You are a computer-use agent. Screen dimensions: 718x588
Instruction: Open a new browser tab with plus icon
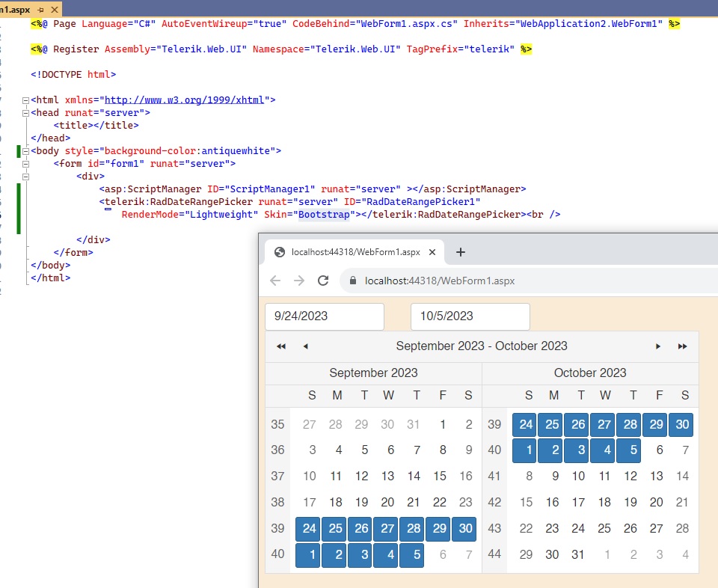click(461, 252)
